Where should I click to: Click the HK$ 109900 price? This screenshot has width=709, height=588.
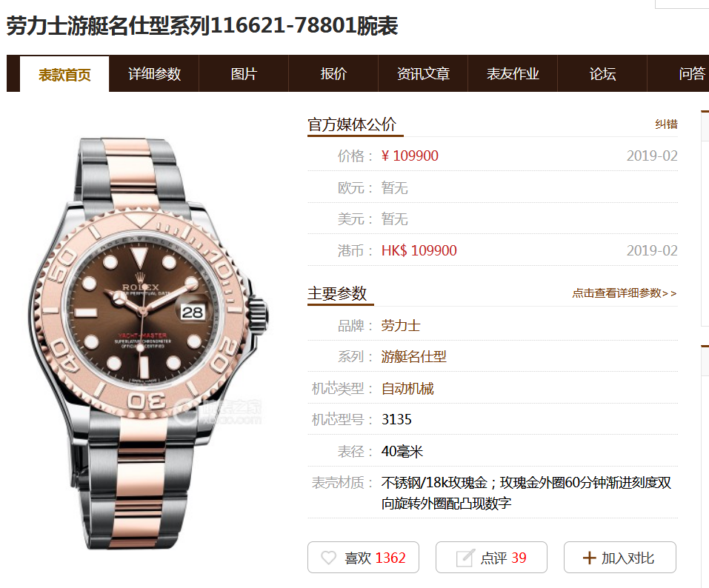point(419,250)
